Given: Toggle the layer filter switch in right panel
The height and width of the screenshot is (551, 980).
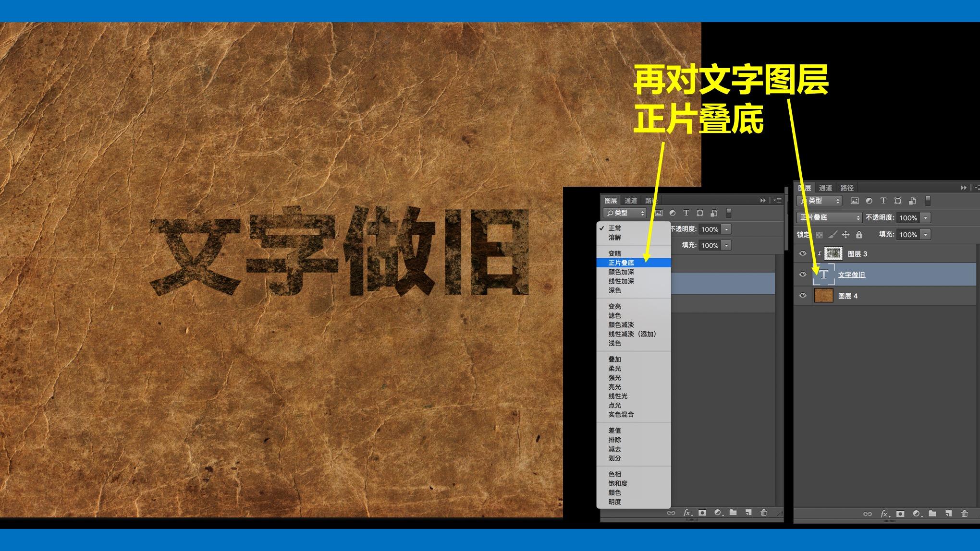Looking at the screenshot, I should [928, 201].
